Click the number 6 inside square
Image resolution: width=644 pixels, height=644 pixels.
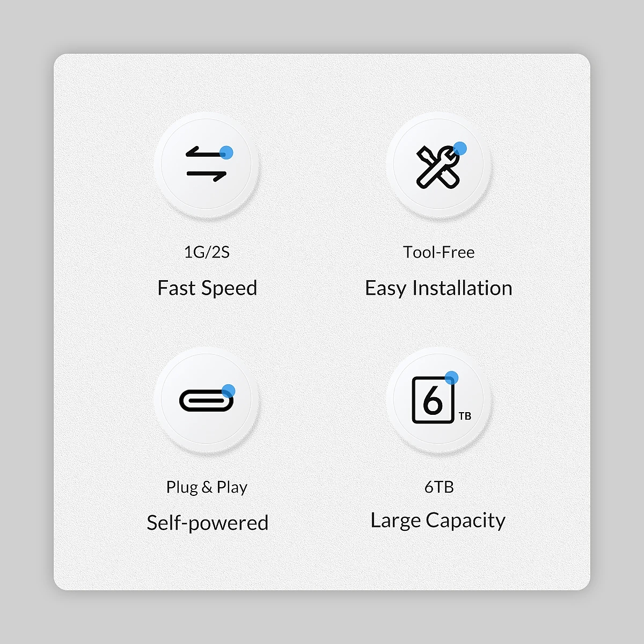[433, 400]
